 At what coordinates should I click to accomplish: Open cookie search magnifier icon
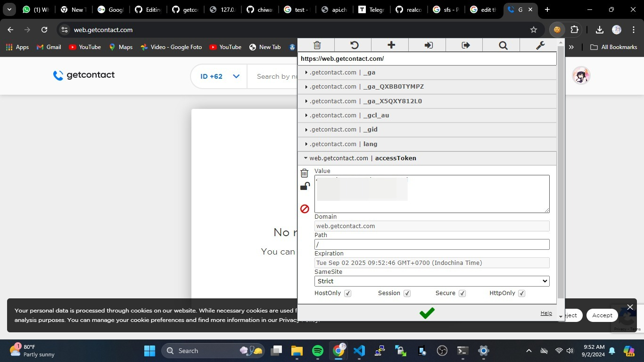[503, 45]
